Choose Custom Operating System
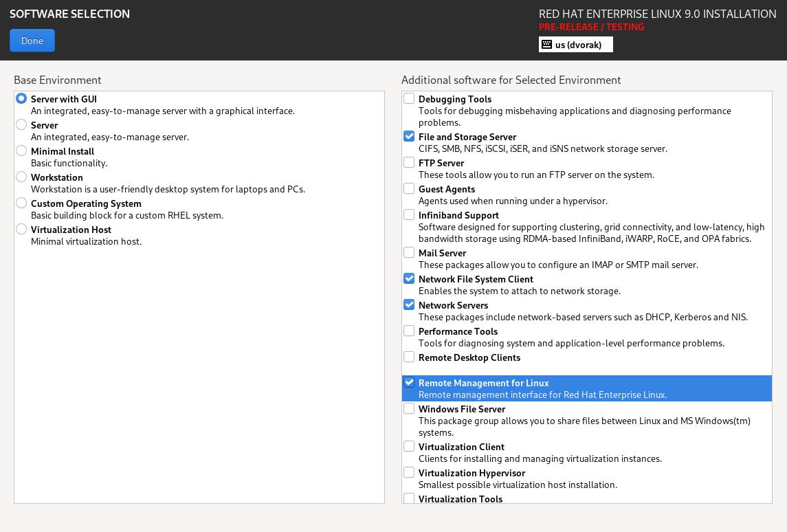This screenshot has height=532, width=787. [x=21, y=203]
